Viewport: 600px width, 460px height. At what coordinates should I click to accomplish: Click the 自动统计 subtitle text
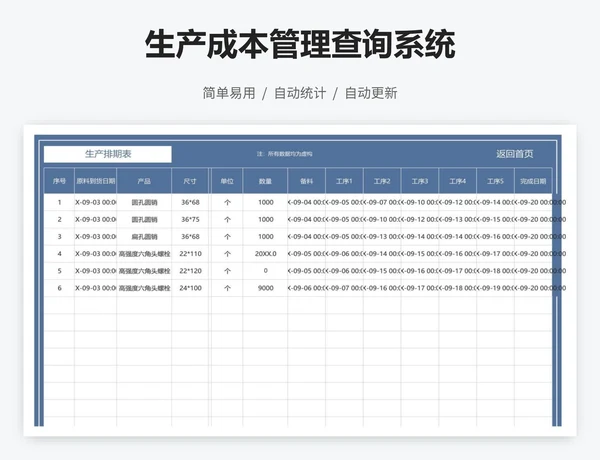tap(300, 93)
